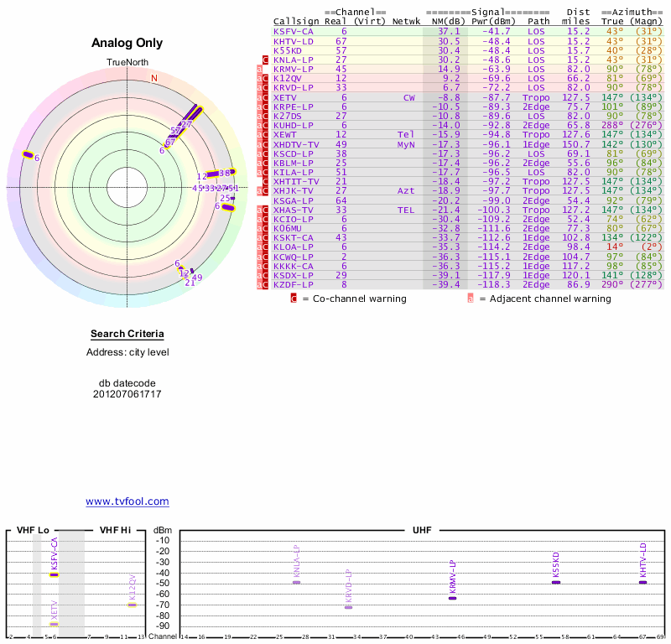Select the K27DS callsign
The width and height of the screenshot is (671, 644).
tap(288, 116)
